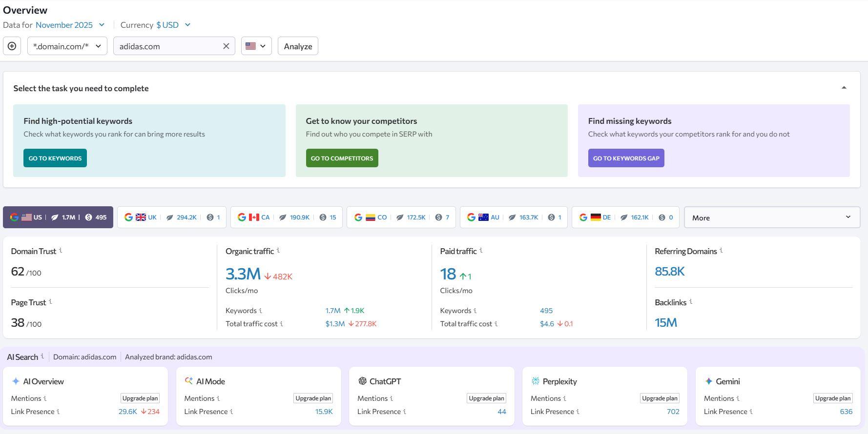Click paid Keywords info icon
Screen dimensions: 868x434
coord(475,311)
